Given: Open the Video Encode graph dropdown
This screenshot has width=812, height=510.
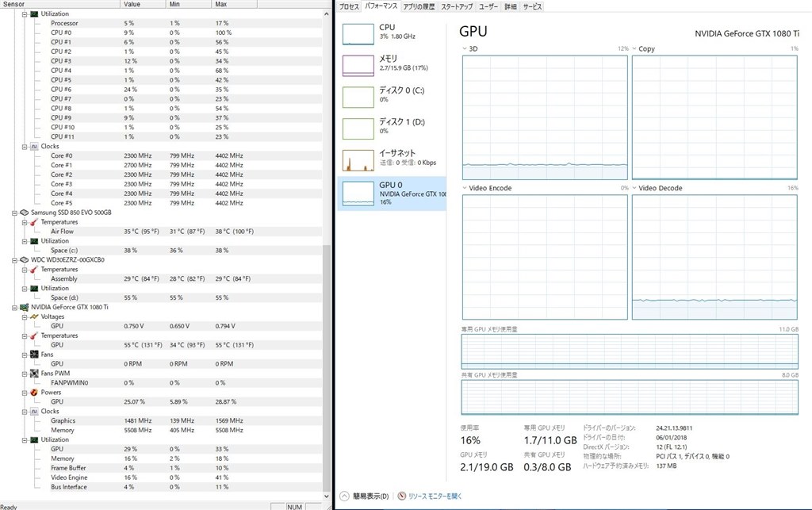Looking at the screenshot, I should coord(465,188).
